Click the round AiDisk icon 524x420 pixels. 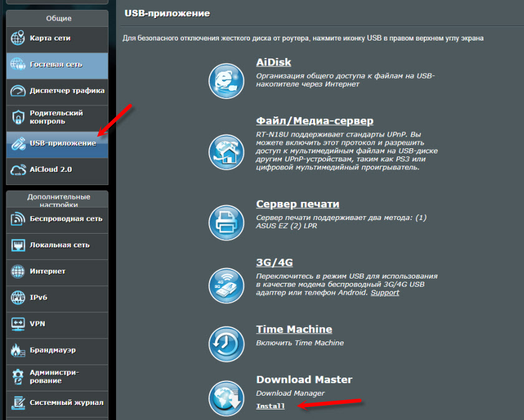(x=226, y=81)
